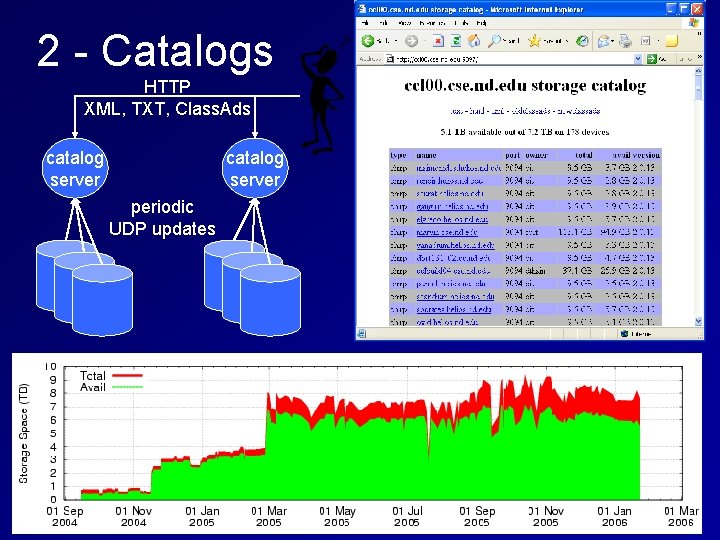This screenshot has width=720, height=540.
Task: Click the Windows flag logo in the menu bar
Action: 693,22
